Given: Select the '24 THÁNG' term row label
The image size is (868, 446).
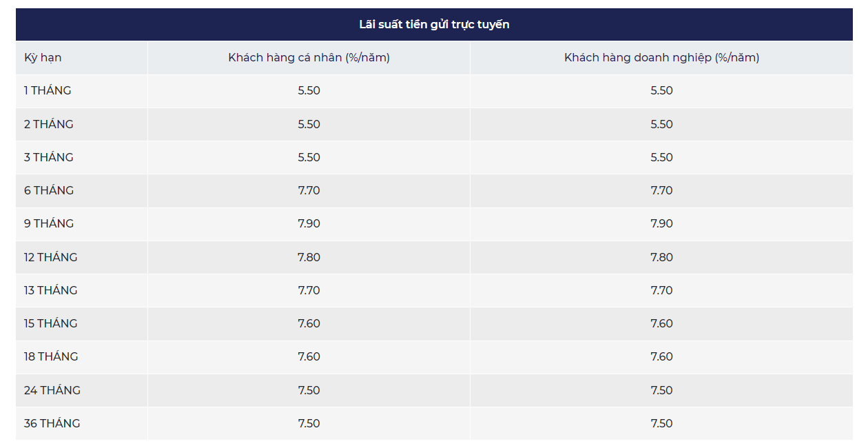Looking at the screenshot, I should [x=52, y=390].
